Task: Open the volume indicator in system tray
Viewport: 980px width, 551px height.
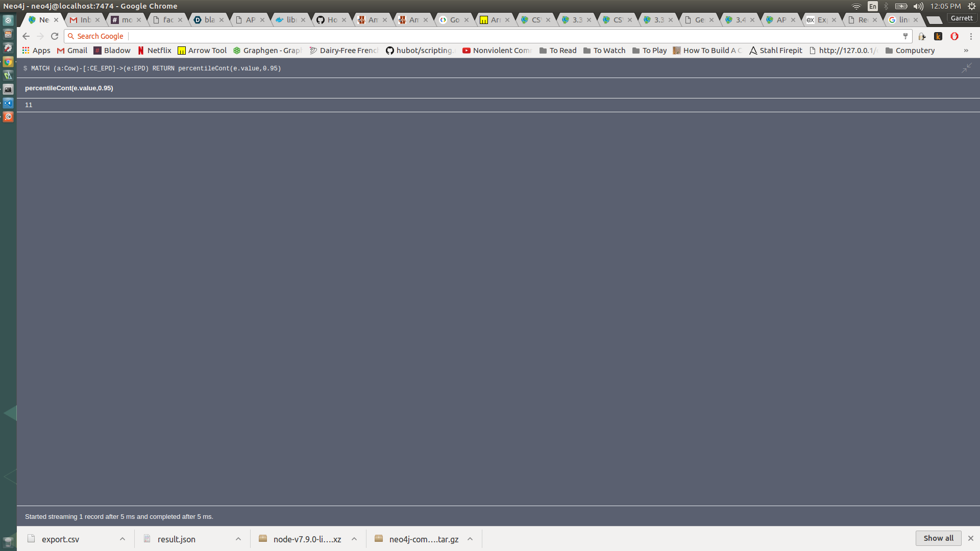Action: tap(918, 6)
